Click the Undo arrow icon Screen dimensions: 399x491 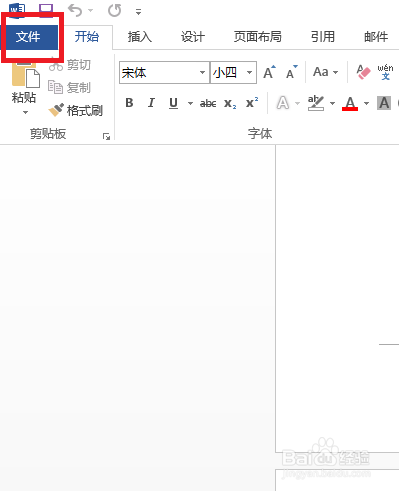point(75,10)
